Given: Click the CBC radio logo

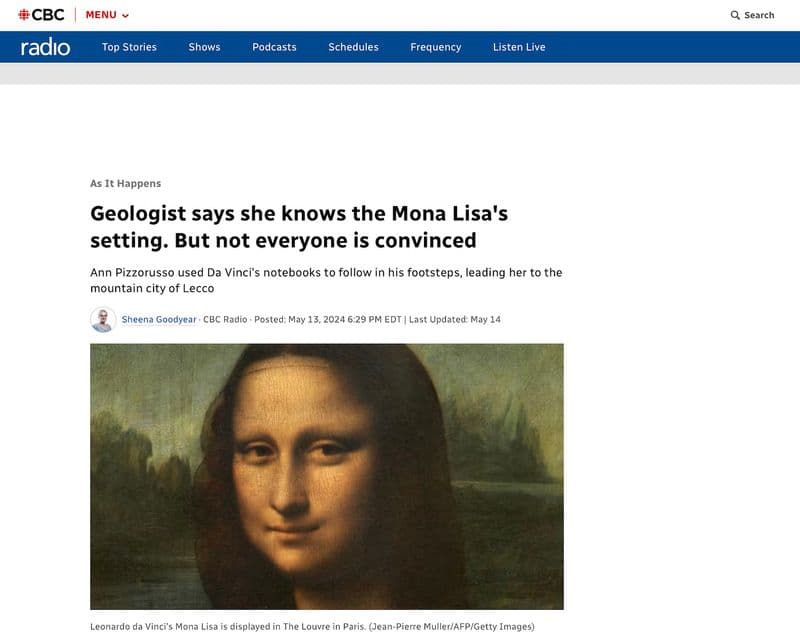Looking at the screenshot, I should (x=45, y=47).
